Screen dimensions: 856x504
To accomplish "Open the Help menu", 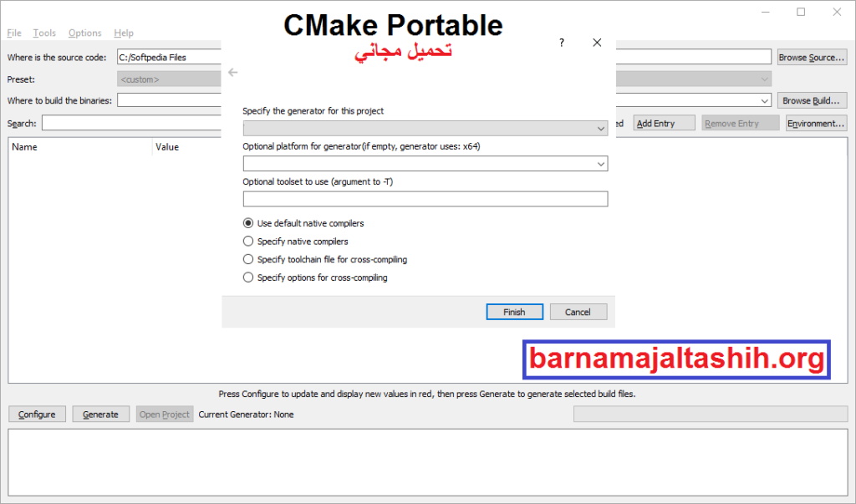I will coord(124,33).
